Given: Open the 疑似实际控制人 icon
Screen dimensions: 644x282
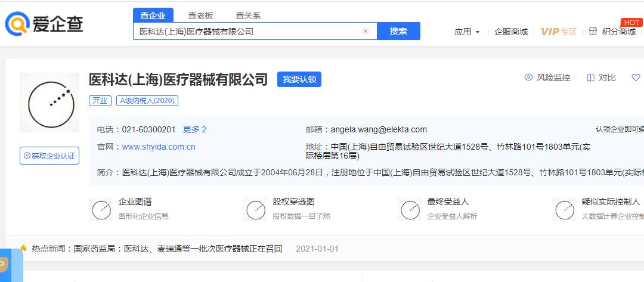Looking at the screenshot, I should [x=564, y=209].
